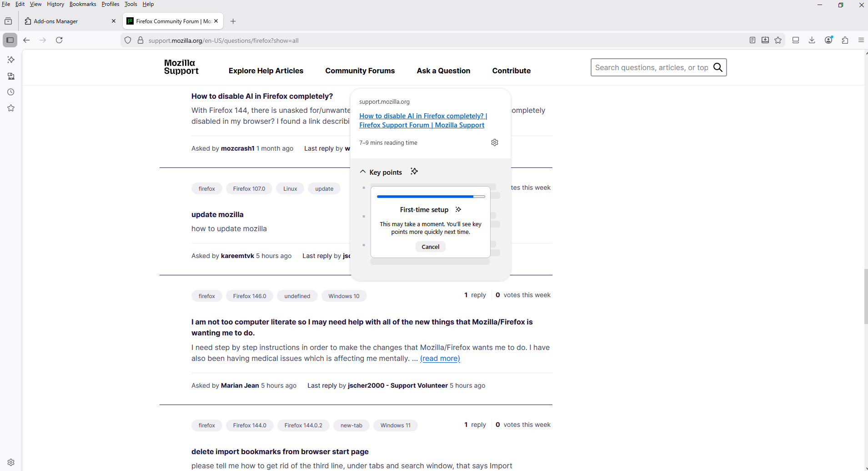Open a new tab with plus button

coord(233,21)
